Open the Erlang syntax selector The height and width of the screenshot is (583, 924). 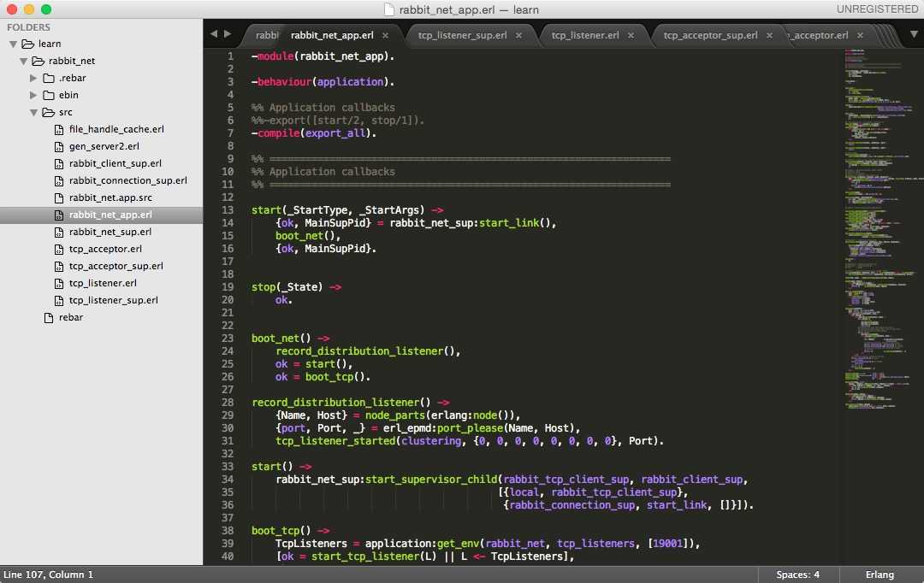click(880, 574)
